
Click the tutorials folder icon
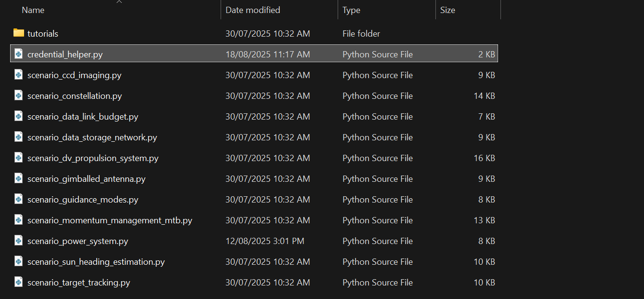pyautogui.click(x=19, y=33)
